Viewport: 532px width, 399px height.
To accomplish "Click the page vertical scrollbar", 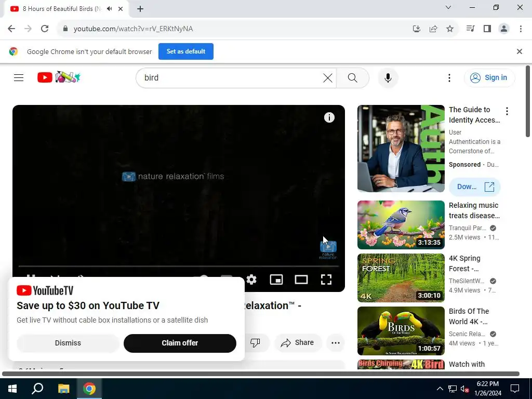I will (528, 101).
